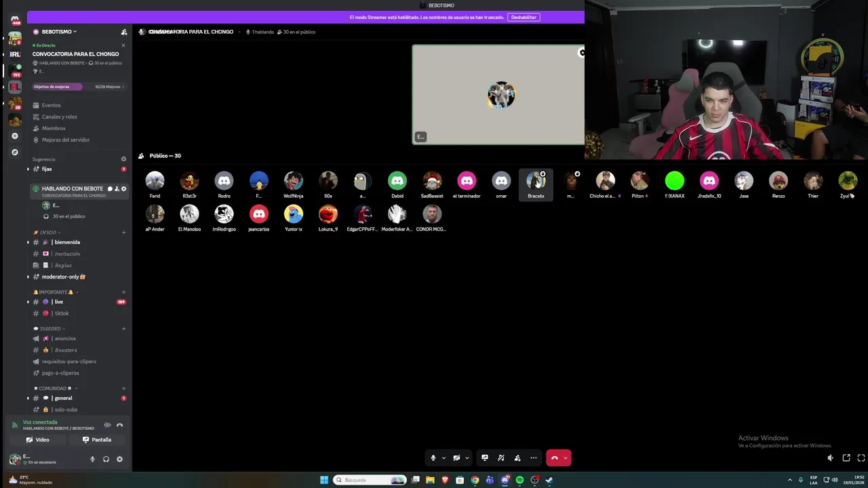Viewport: 868px width, 488px height.
Task: Open microphone options arrow in the stage controls
Action: click(x=443, y=457)
